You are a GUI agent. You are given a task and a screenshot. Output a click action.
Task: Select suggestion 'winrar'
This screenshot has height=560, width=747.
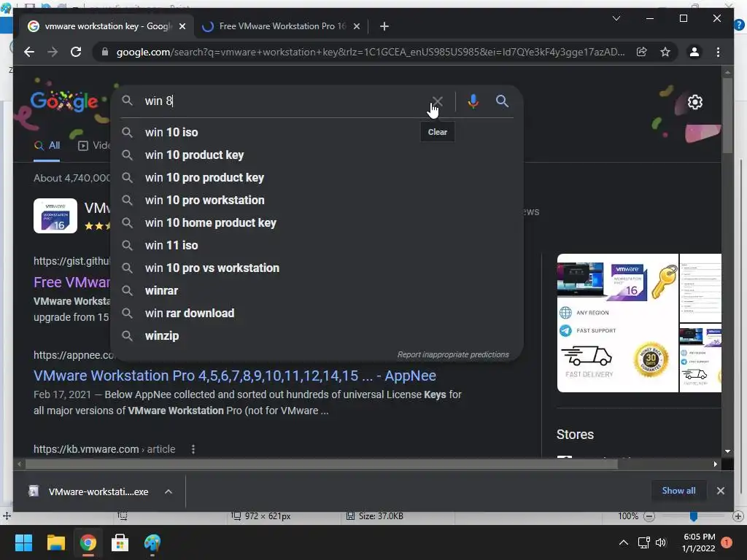tap(317, 290)
